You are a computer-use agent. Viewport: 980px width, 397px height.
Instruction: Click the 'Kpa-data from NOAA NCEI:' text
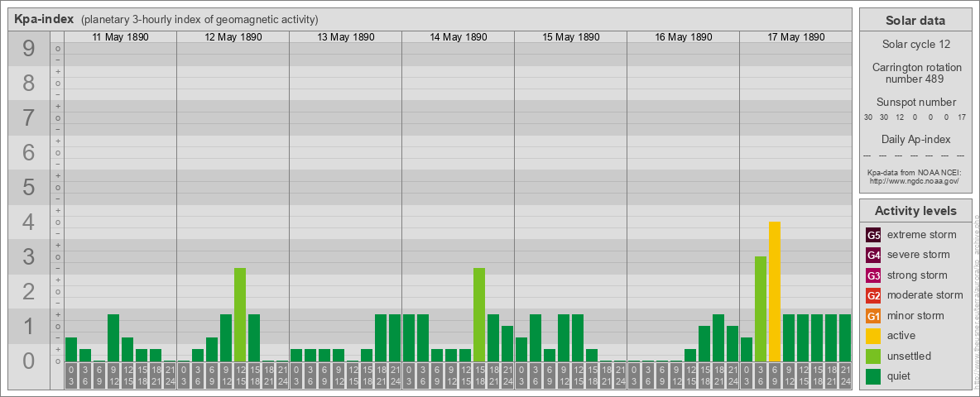click(915, 173)
